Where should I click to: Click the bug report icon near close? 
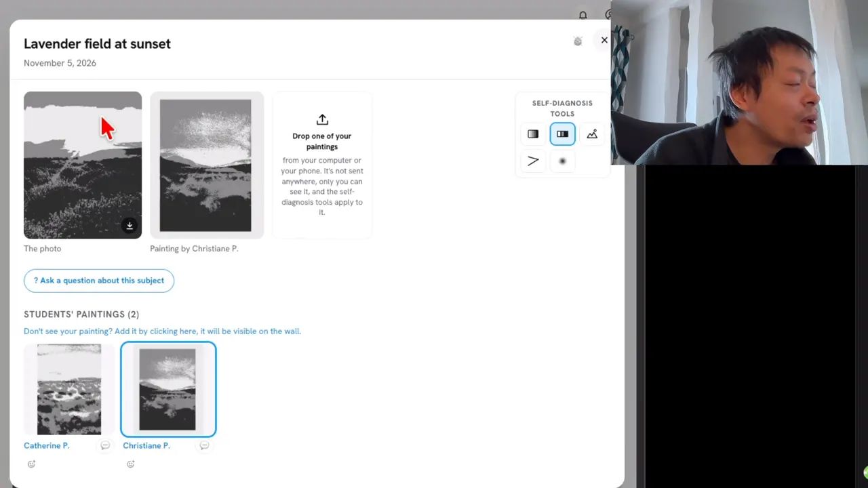click(578, 41)
